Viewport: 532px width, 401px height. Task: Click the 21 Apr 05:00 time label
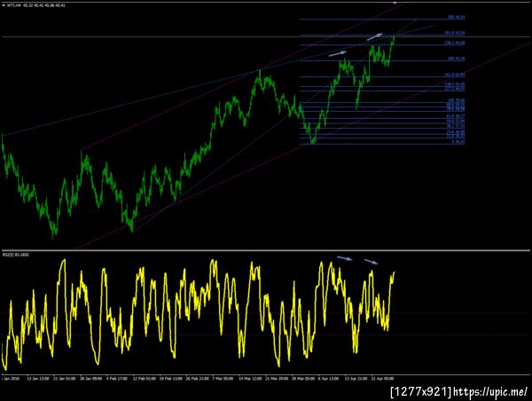point(382,378)
